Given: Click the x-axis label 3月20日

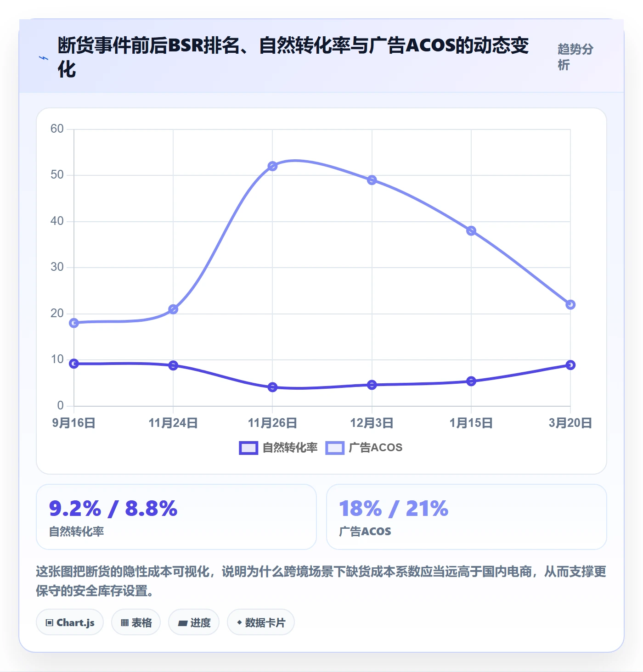Looking at the screenshot, I should point(570,423).
